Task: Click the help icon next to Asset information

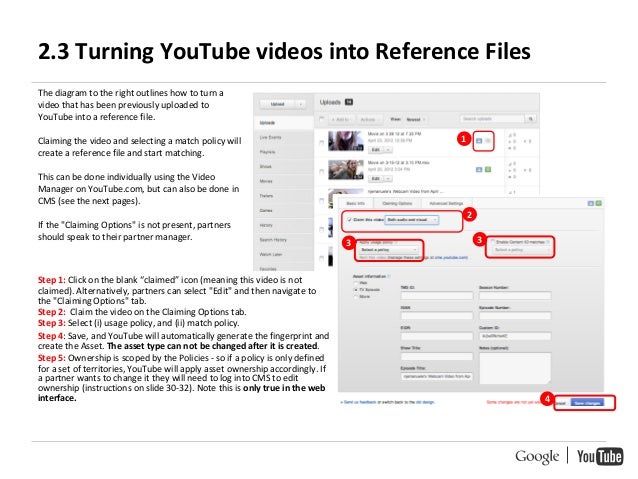Action: point(389,276)
